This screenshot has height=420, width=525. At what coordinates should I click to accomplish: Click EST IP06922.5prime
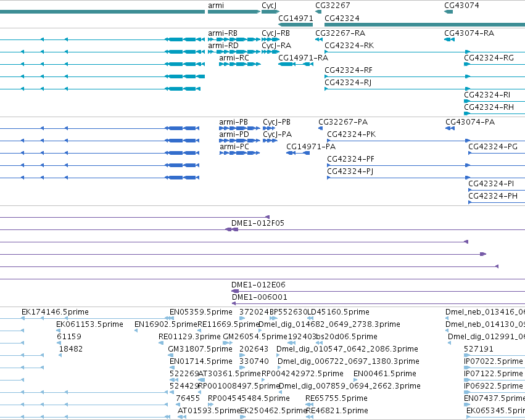493,386
